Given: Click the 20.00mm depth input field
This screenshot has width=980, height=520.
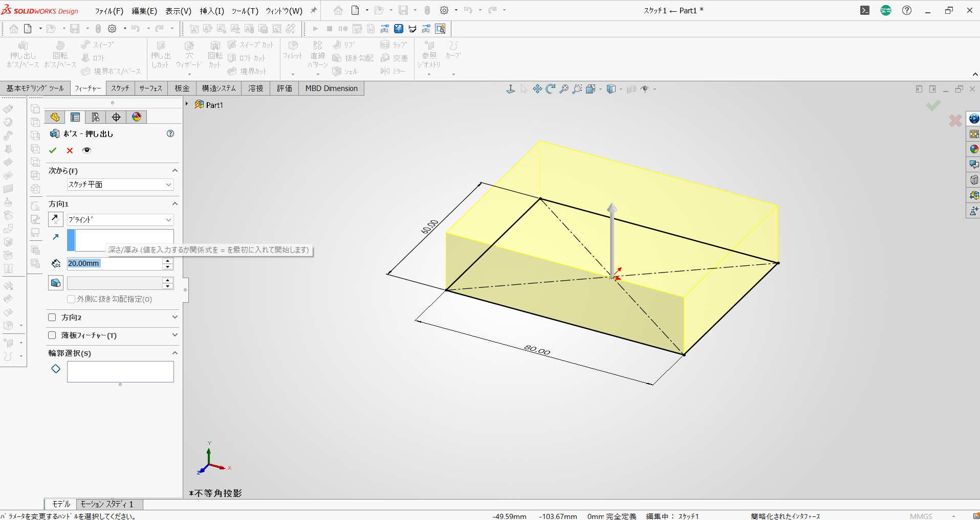Looking at the screenshot, I should (115, 263).
